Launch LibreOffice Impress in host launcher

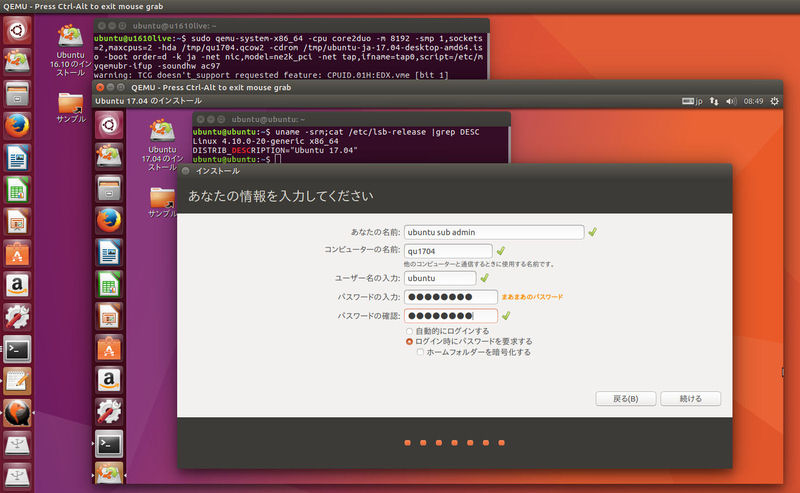pos(17,221)
